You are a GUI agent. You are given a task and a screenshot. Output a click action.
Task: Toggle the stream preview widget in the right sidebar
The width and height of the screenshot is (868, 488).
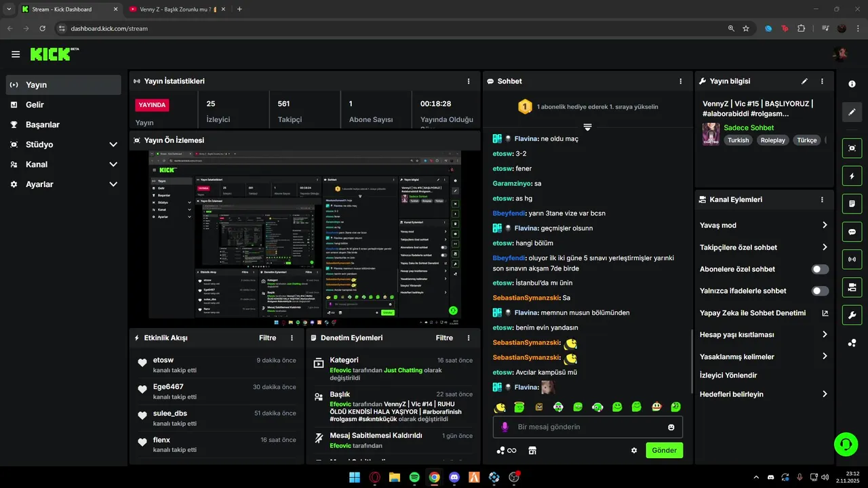coord(852,148)
